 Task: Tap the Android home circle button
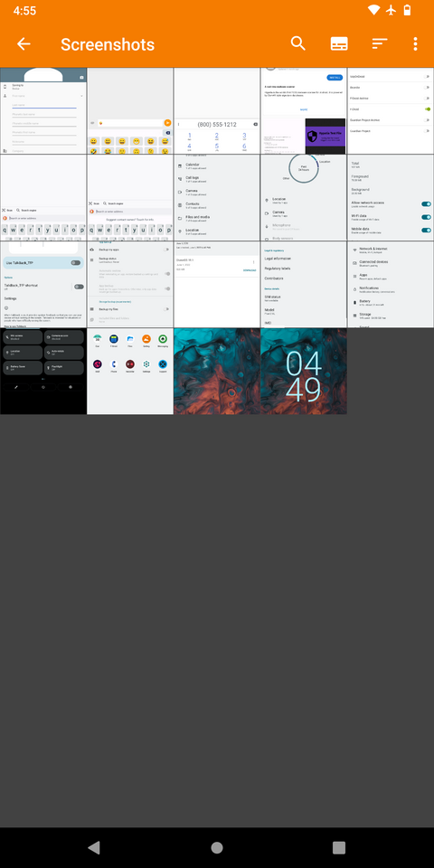coord(217,847)
